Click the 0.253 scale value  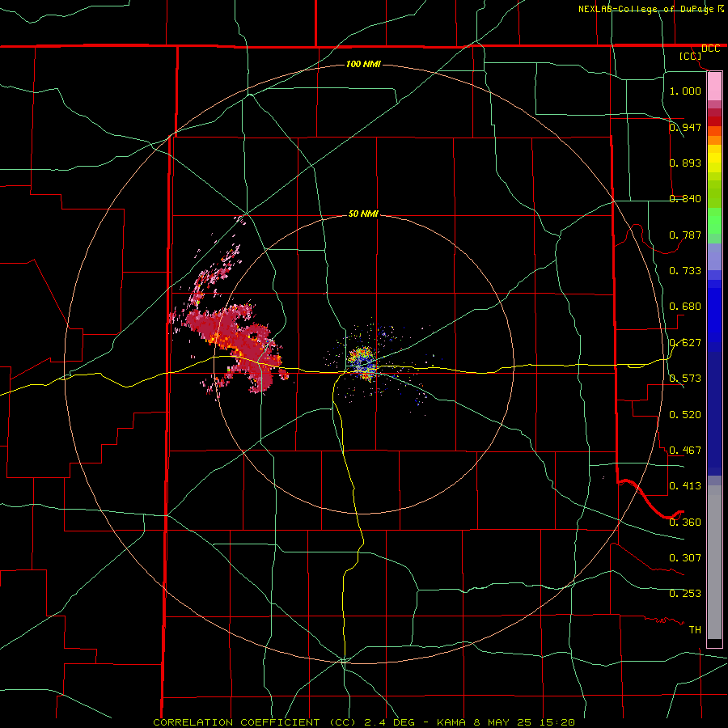pyautogui.click(x=685, y=594)
